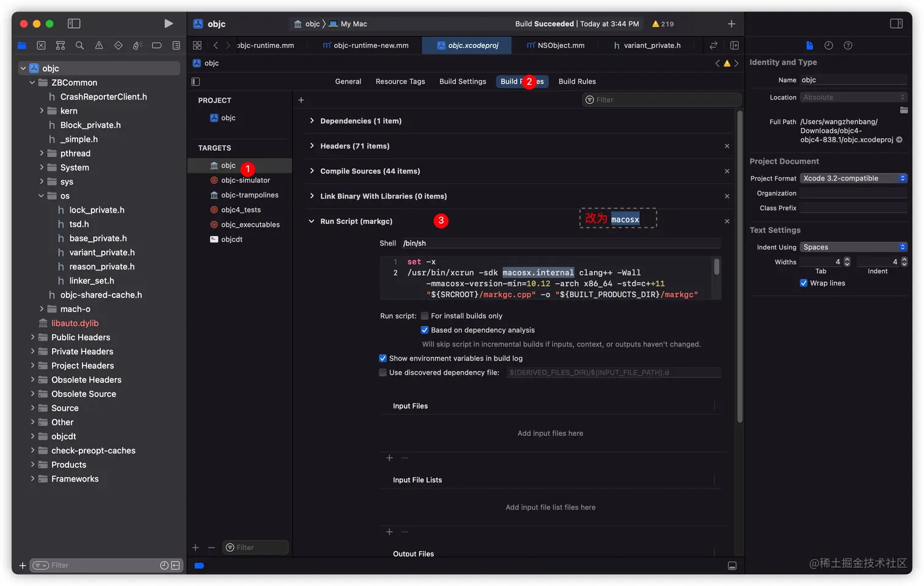The width and height of the screenshot is (924, 586).
Task: Switch to General tab
Action: click(x=348, y=81)
